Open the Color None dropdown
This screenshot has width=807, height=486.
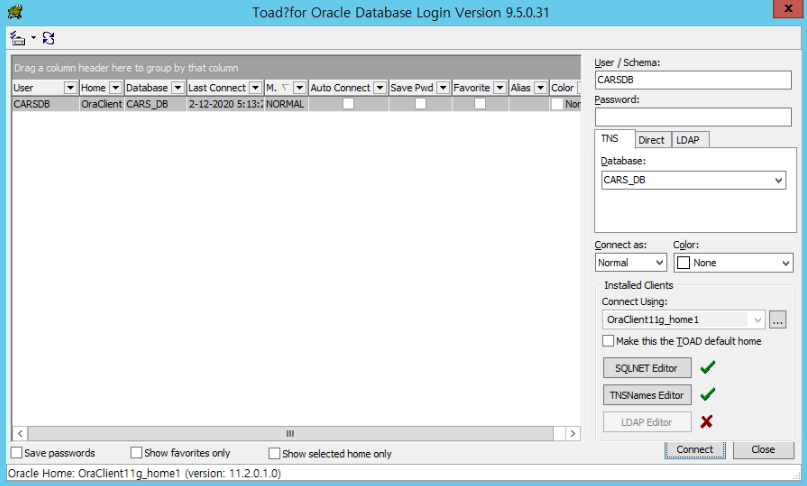click(x=786, y=263)
